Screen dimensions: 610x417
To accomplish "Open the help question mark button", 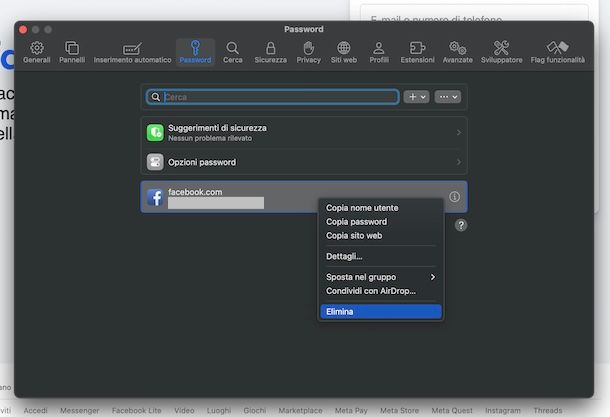I will [x=461, y=225].
